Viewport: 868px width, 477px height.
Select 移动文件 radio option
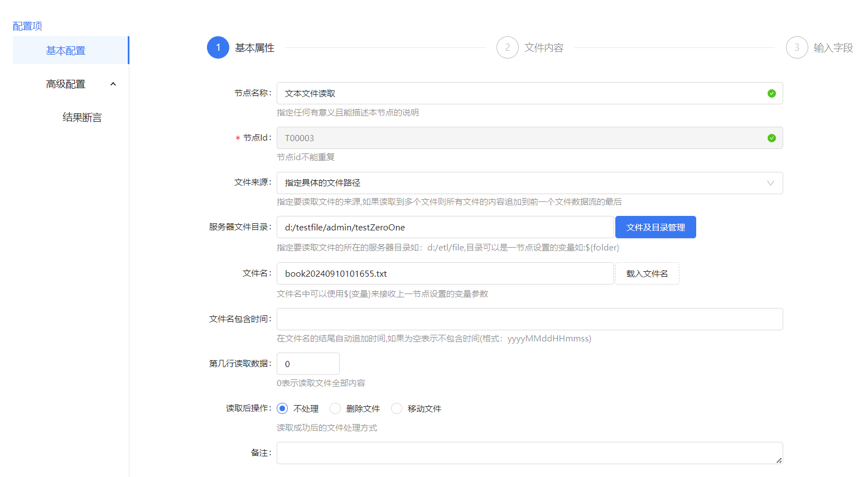tap(397, 408)
